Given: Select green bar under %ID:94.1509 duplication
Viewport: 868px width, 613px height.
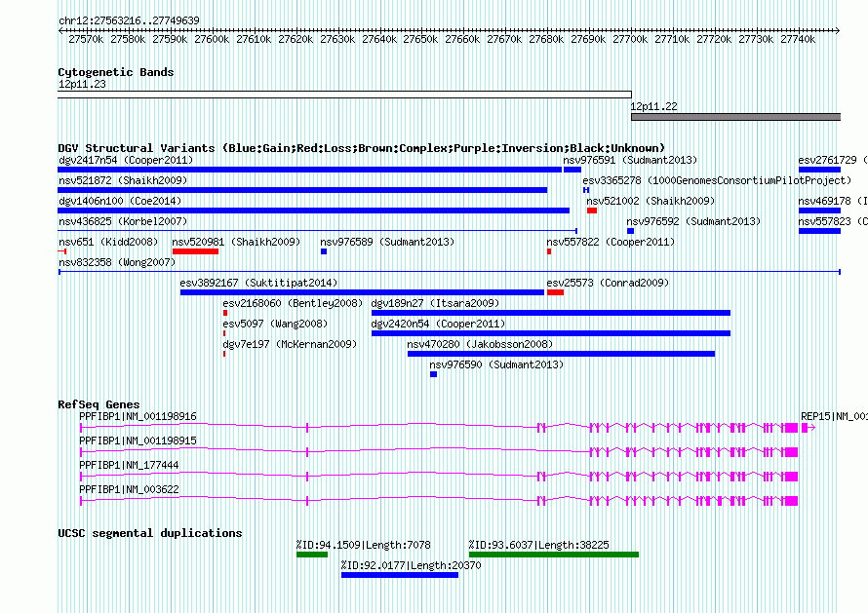Looking at the screenshot, I should click(x=312, y=555).
